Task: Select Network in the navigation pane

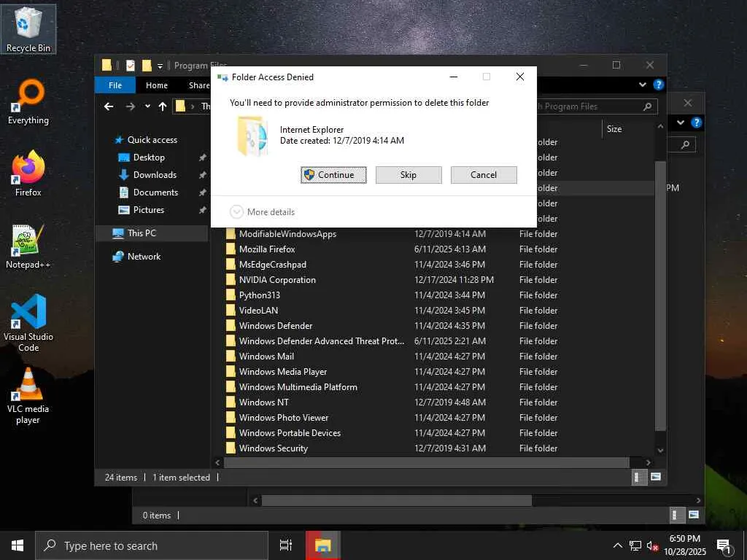Action: pyautogui.click(x=144, y=256)
